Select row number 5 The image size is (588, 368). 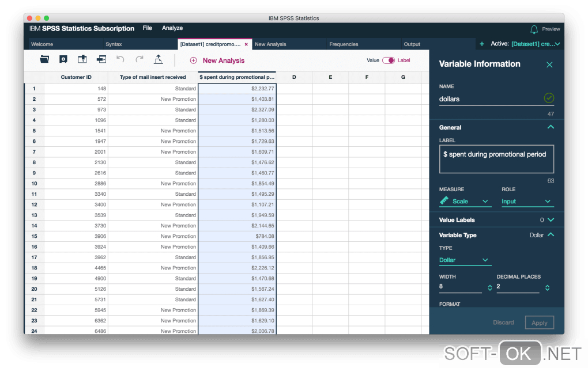pyautogui.click(x=34, y=131)
